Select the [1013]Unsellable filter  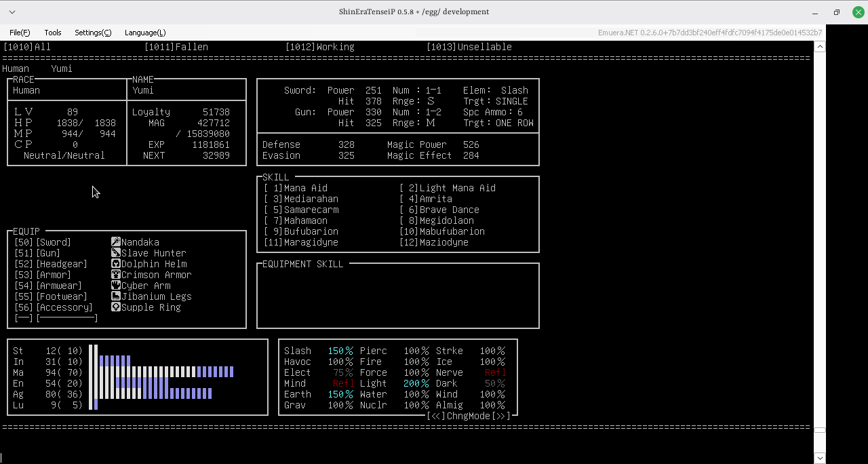pyautogui.click(x=469, y=47)
